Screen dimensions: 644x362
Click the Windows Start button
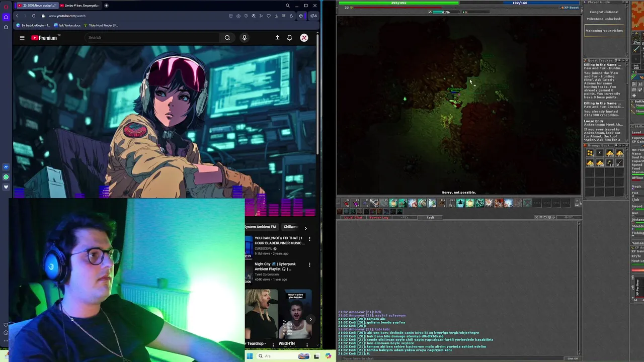point(250,356)
